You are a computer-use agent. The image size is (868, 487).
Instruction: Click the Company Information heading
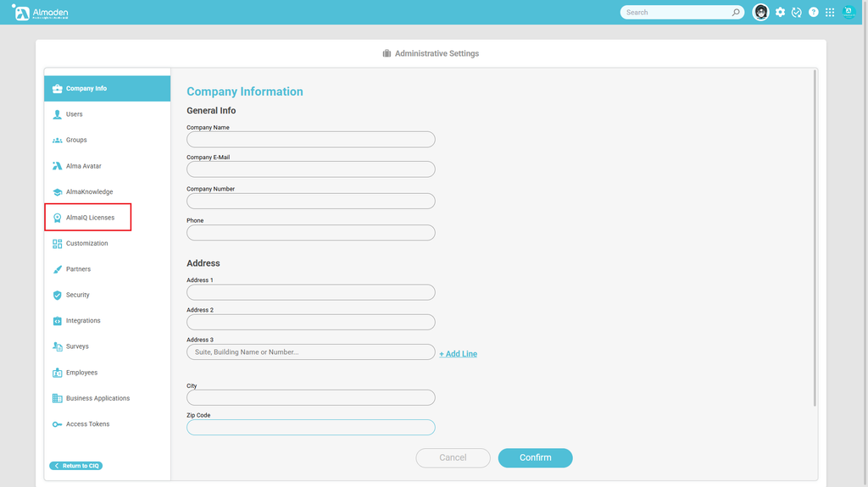[245, 91]
